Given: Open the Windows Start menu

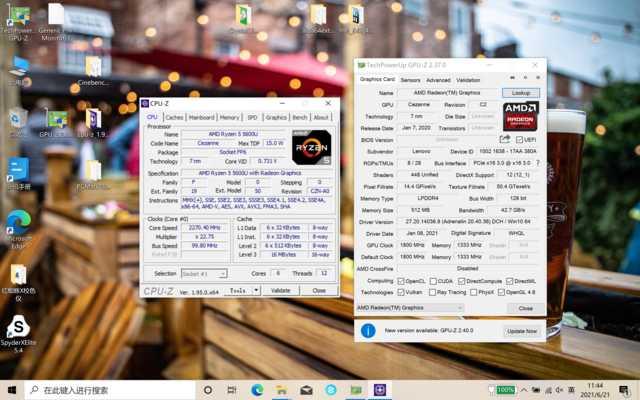Looking at the screenshot, I should pyautogui.click(x=12, y=390).
